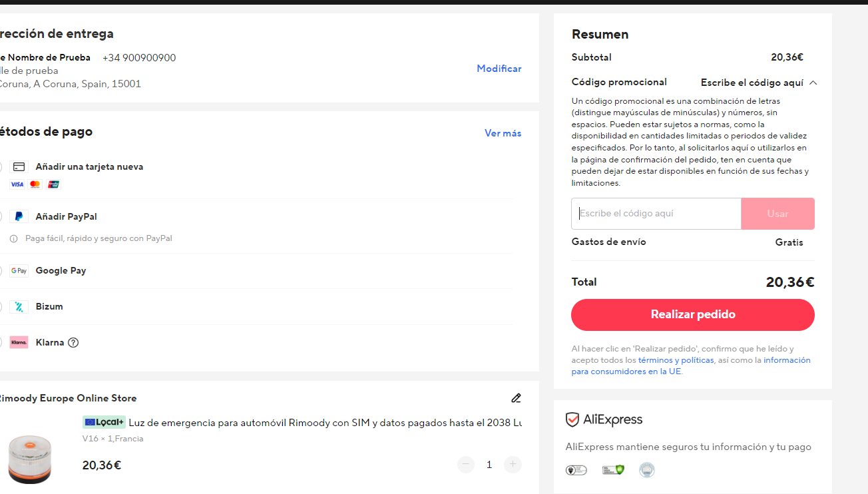Viewport: 868px width, 494px height.
Task: Click Ver más for payment methods
Action: click(503, 133)
